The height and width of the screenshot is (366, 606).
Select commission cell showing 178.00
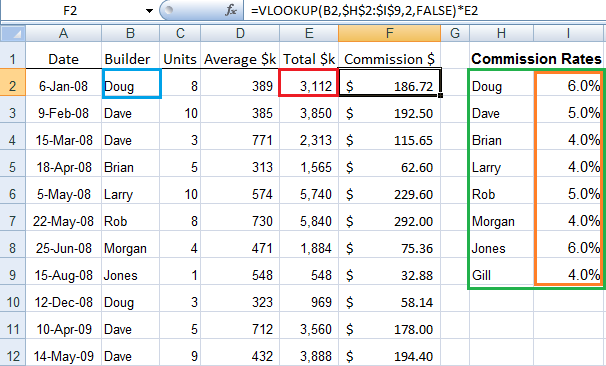pyautogui.click(x=390, y=326)
